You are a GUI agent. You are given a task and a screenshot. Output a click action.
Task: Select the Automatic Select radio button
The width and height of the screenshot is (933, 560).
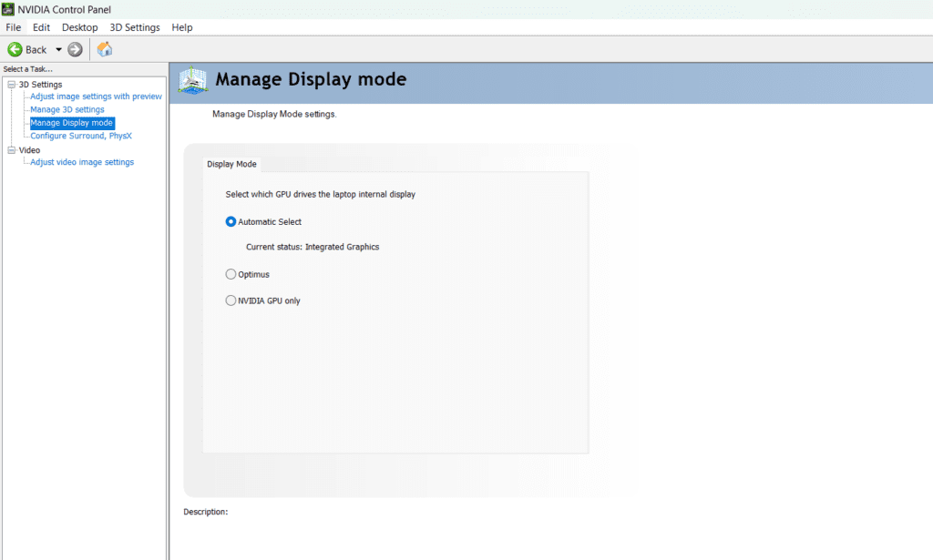pyautogui.click(x=231, y=222)
